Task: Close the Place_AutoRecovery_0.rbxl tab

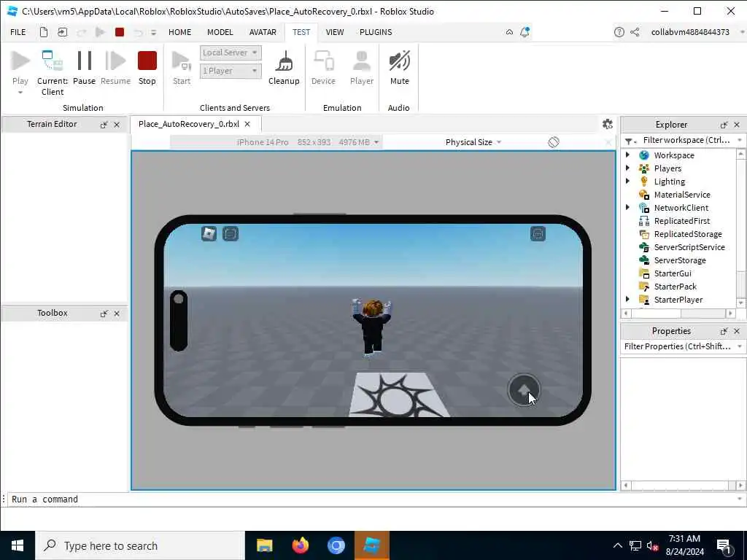Action: [247, 124]
